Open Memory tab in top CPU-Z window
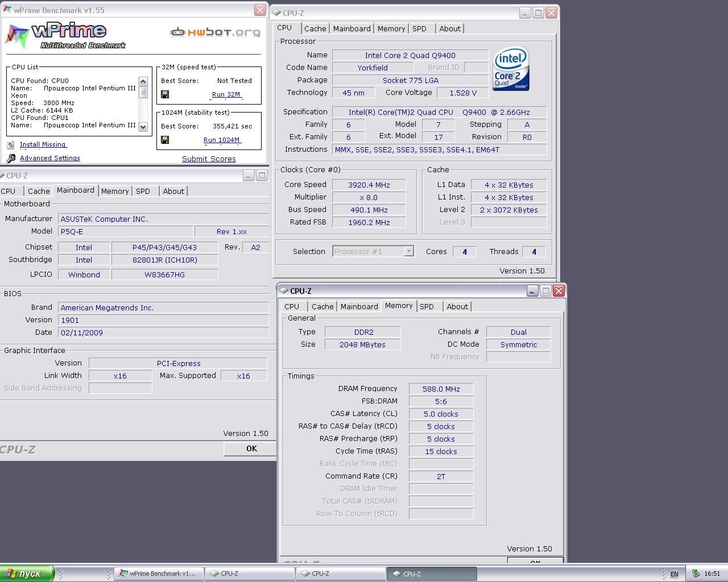Viewport: 728px width, 582px height. coord(391,28)
